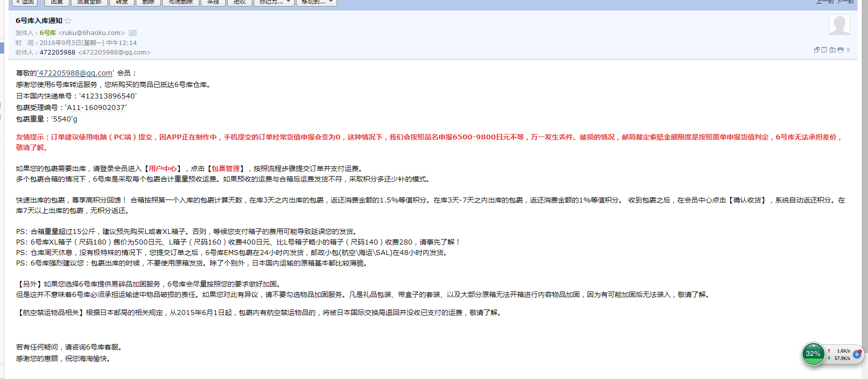Click recipient 472205988 in header
Viewport: 868px width, 379px height.
point(57,52)
